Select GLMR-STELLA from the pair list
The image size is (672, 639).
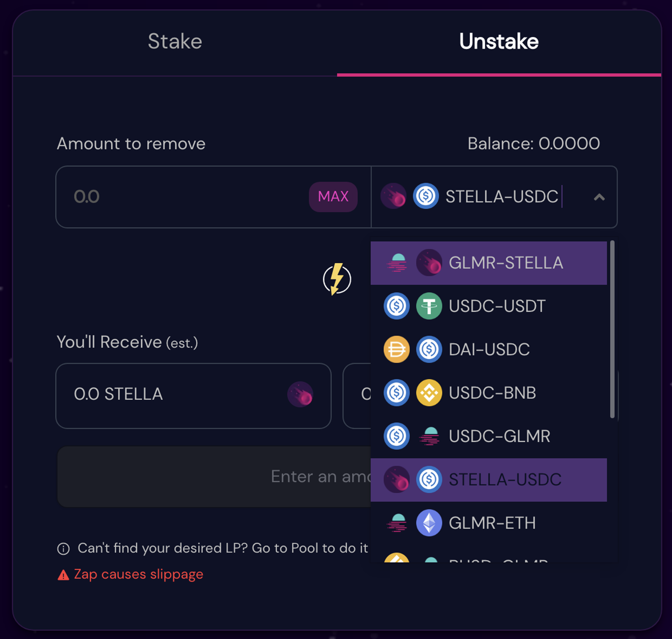(489, 263)
